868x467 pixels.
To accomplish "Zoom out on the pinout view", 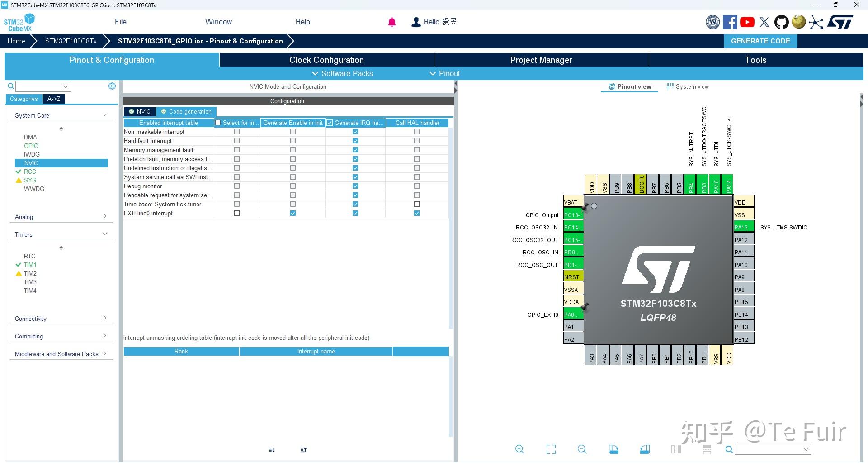I will 582,449.
